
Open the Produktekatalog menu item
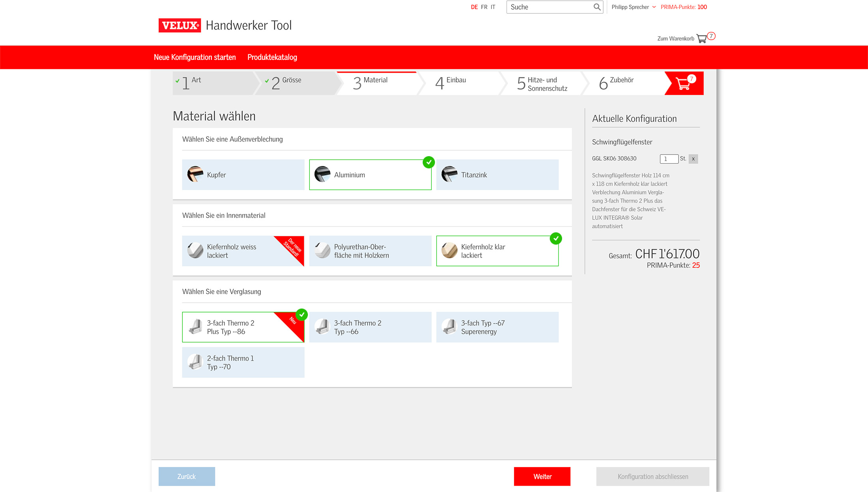272,57
